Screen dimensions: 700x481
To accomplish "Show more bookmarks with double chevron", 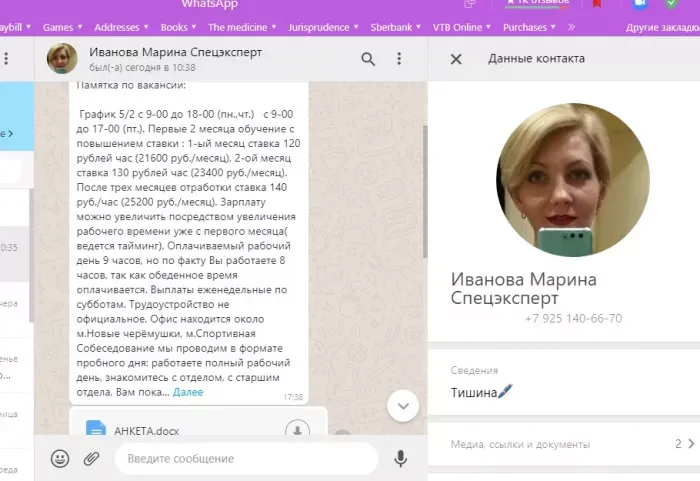I will pyautogui.click(x=571, y=27).
